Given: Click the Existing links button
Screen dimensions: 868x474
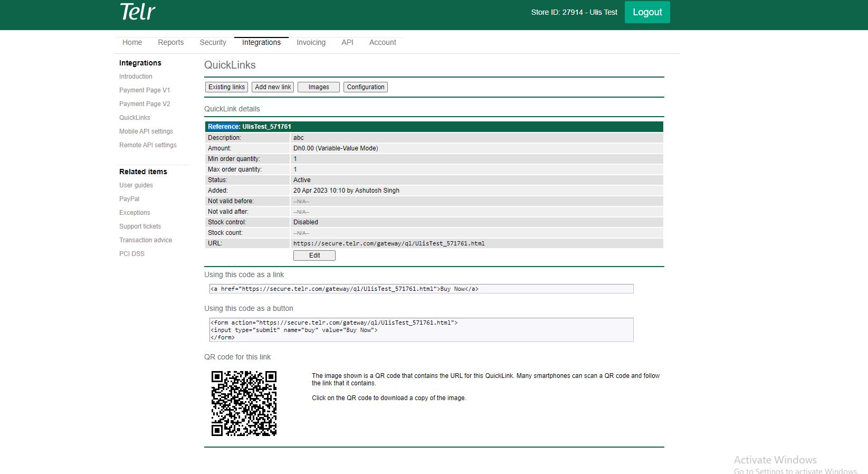Looking at the screenshot, I should point(226,87).
